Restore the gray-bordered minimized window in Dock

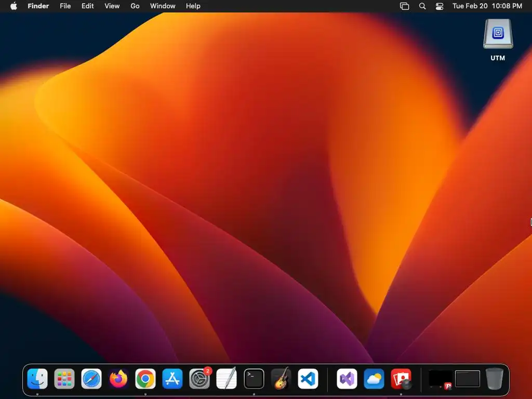[x=467, y=379]
